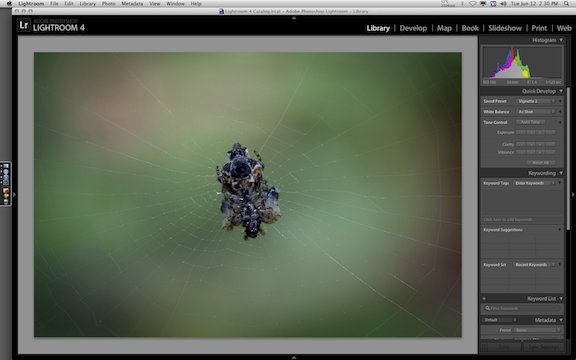576x360 pixels.
Task: Open the View menu
Action: click(155, 4)
